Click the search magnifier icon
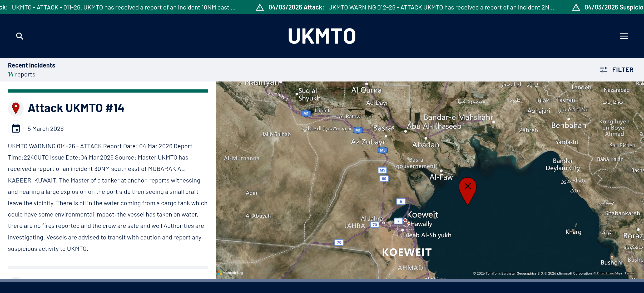 [20, 36]
